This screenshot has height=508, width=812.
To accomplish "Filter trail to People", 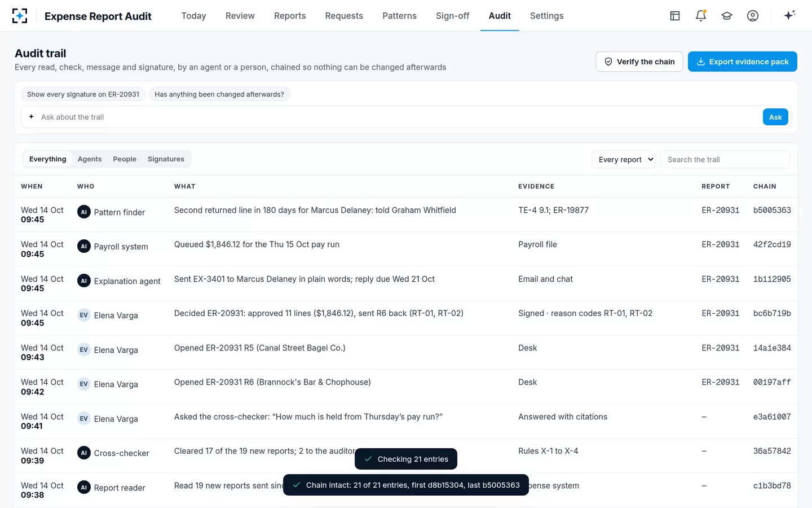I will click(x=125, y=159).
